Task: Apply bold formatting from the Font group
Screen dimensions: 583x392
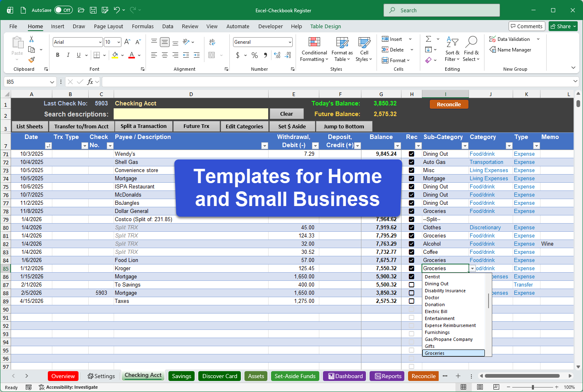Action: [57, 54]
